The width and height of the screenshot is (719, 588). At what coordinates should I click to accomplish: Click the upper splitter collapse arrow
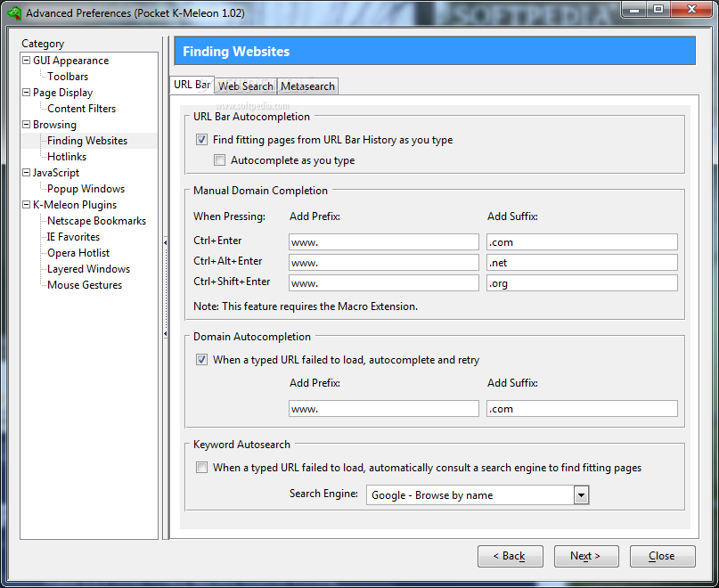165,242
